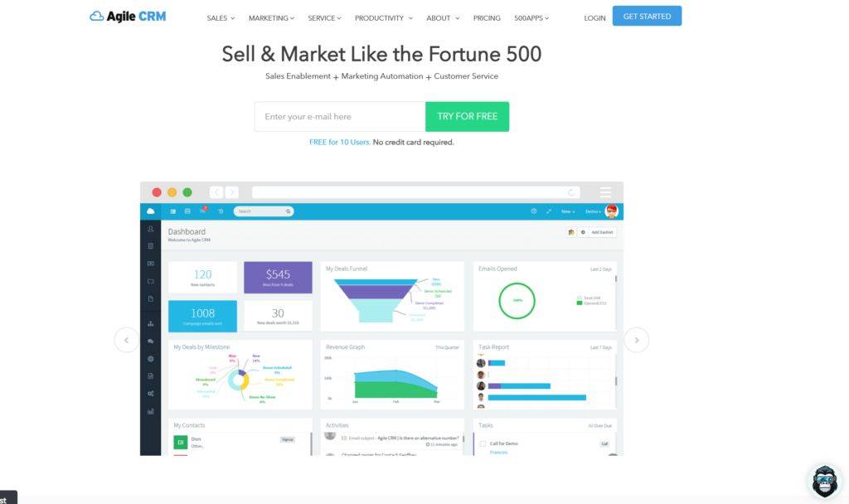Open the Productivity dropdown
Screen dimensions: 849x504
click(x=383, y=18)
